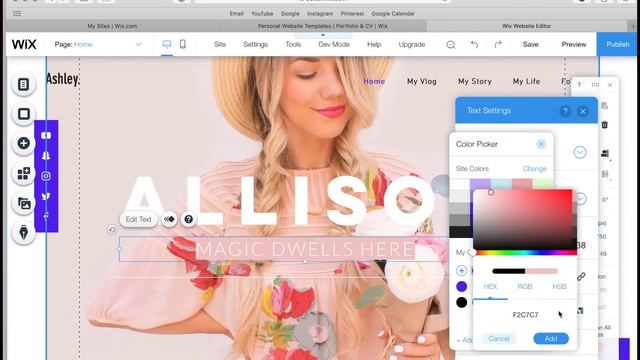Open the text animation icon
Image resolution: width=640 pixels, height=360 pixels.
[169, 219]
